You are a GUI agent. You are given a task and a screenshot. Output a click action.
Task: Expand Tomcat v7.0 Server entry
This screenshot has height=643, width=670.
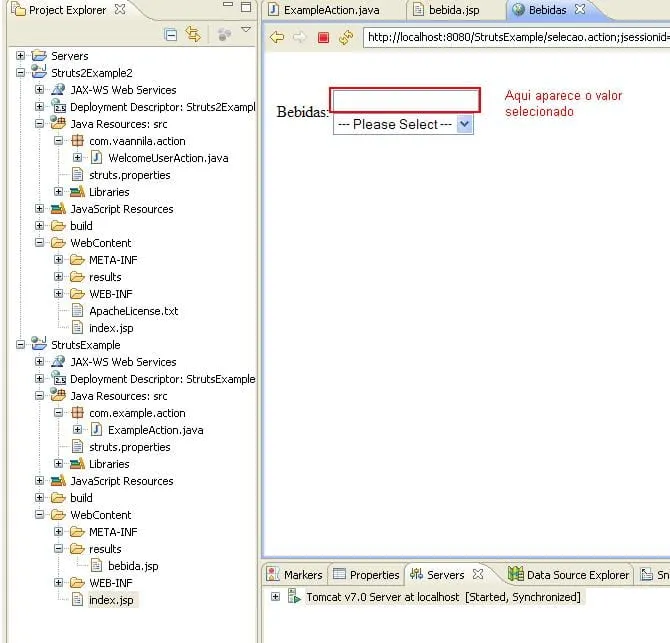coord(276,596)
